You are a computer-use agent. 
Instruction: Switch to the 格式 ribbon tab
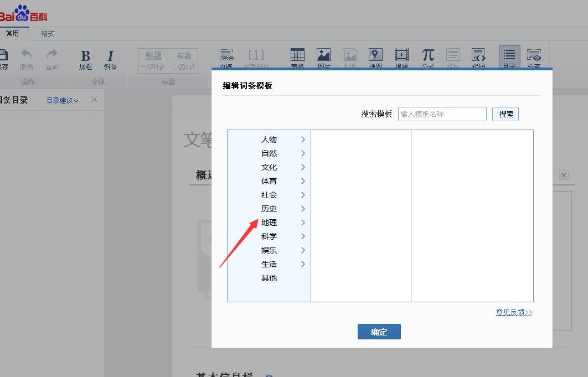47,33
